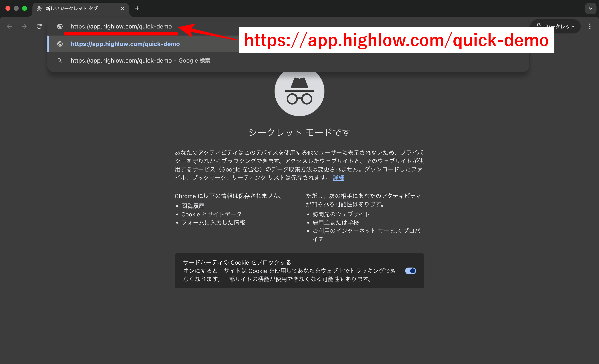Go back using the back arrow
The height and width of the screenshot is (364, 599).
click(9, 26)
